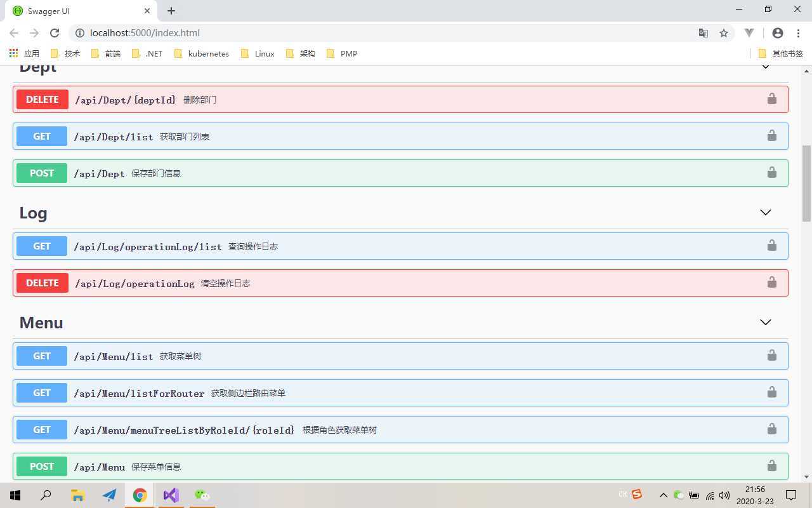Click lock icon on menuTreeListByRoleId row
This screenshot has height=508, width=812.
tap(771, 429)
